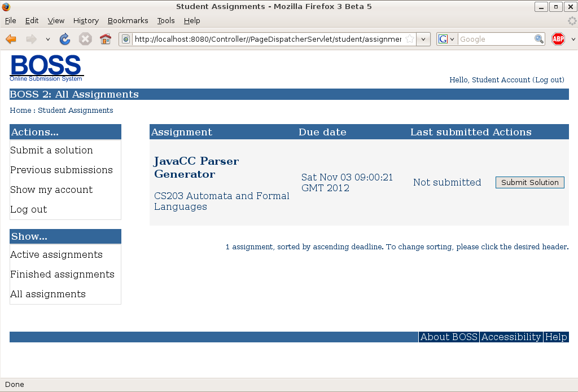Click the BOSS logo image
The height and width of the screenshot is (392, 578).
tap(46, 68)
